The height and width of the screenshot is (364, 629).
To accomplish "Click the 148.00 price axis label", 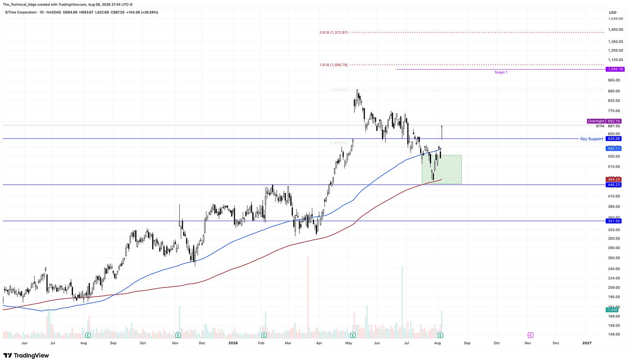I will 614,334.
